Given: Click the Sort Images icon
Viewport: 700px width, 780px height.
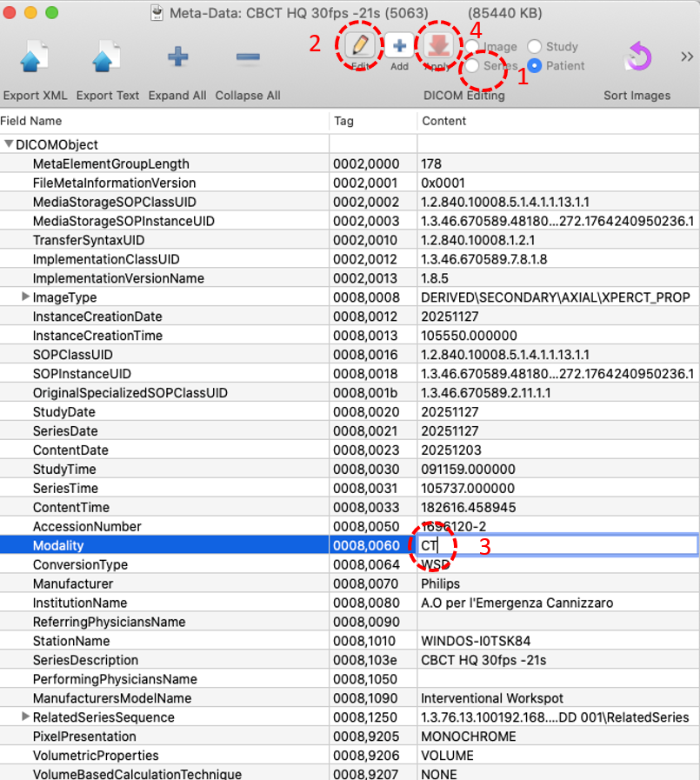Looking at the screenshot, I should [x=637, y=58].
